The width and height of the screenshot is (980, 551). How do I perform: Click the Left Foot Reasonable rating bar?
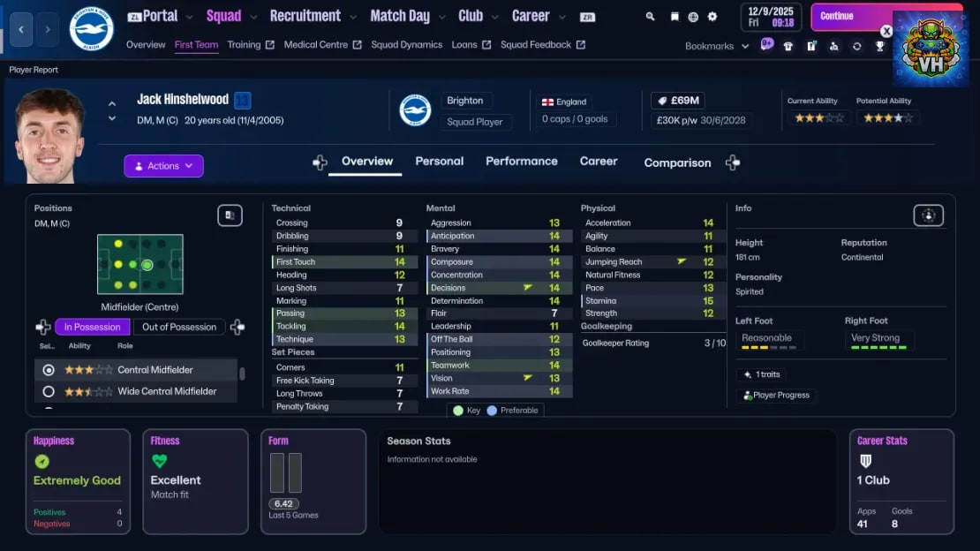pos(769,347)
